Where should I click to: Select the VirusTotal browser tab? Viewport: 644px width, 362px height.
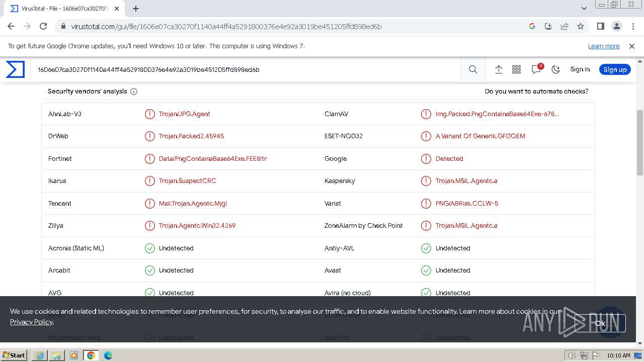pyautogui.click(x=65, y=9)
